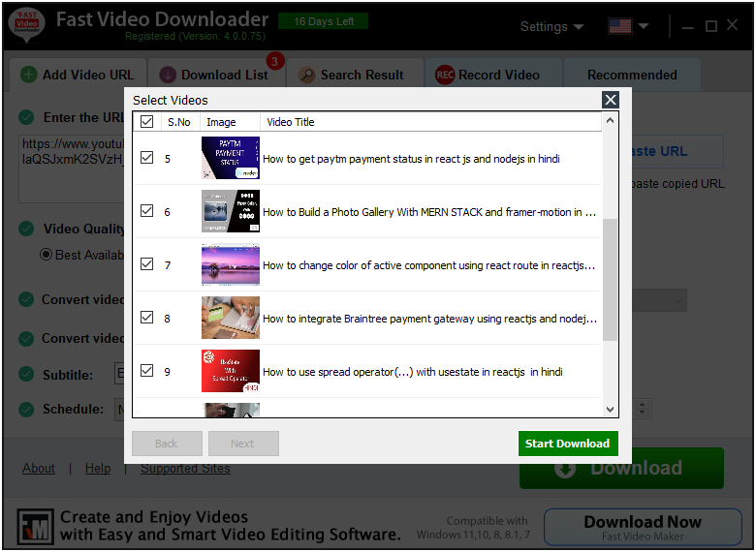Click the REC icon on Record Video
This screenshot has height=552, width=756.
(x=445, y=75)
